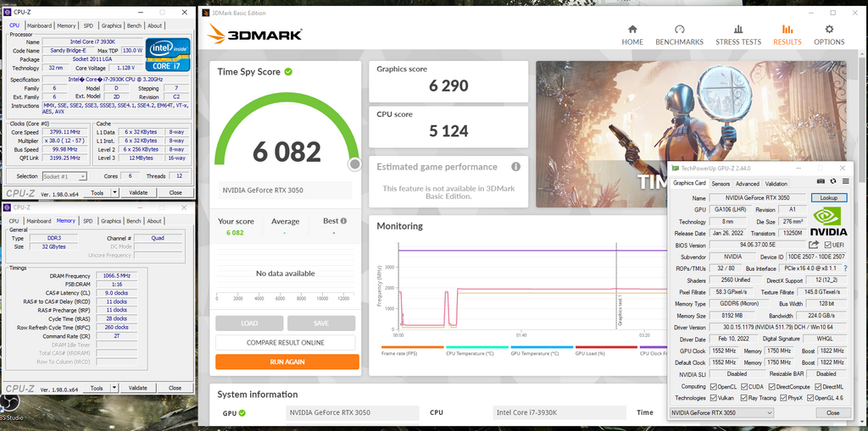Viewport: 868px width, 431px height.
Task: Click the Lookup button in GPU-Z
Action: [829, 197]
